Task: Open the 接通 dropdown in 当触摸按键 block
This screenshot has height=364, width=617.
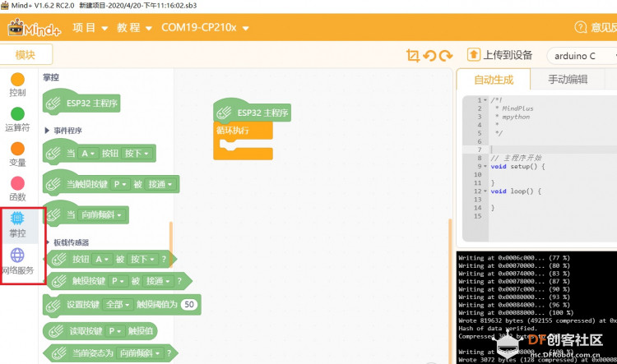Action: (x=160, y=184)
